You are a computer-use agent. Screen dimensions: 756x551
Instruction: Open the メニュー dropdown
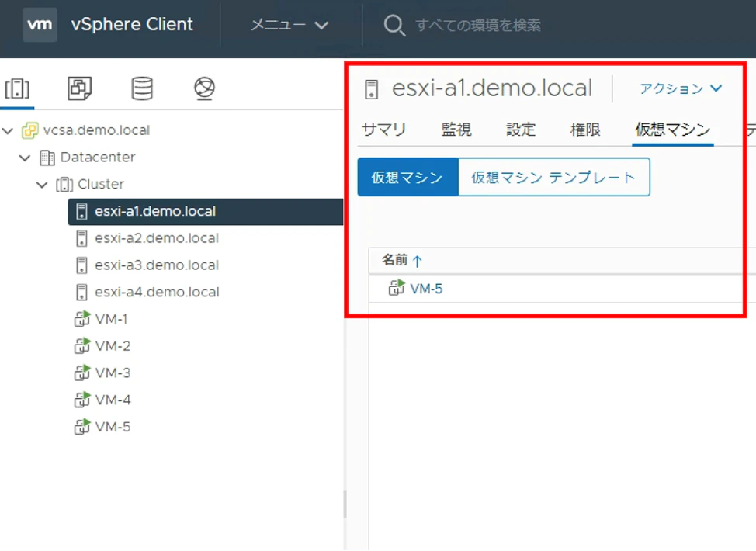point(290,25)
